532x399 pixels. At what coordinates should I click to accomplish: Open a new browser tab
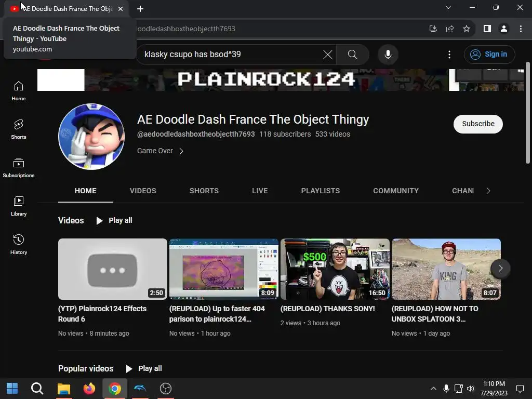coord(140,9)
